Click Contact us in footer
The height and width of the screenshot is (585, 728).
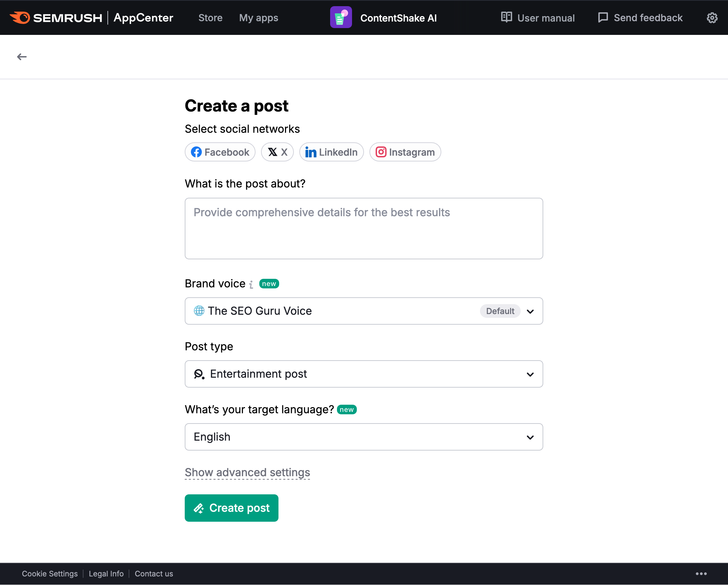154,574
